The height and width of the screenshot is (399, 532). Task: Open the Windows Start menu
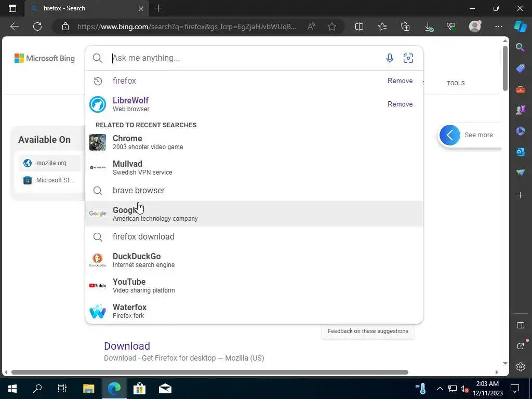tap(12, 389)
